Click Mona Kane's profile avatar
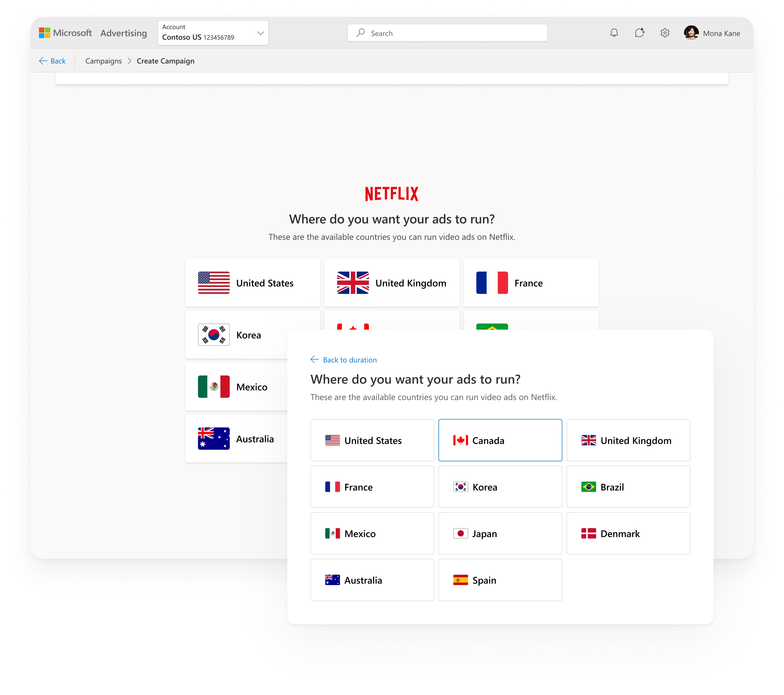Viewport: 784px width, 695px height. (691, 33)
